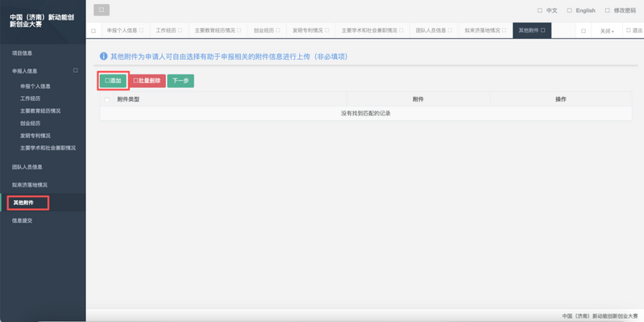Open the 关闭 tab-actions dropdown

(607, 31)
